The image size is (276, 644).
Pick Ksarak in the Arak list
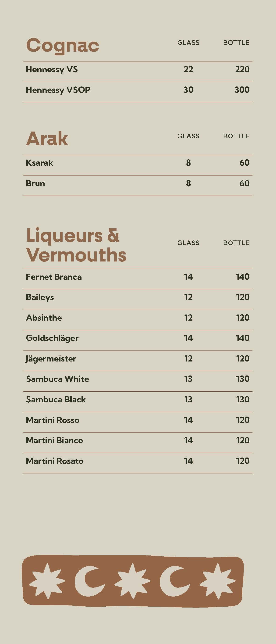click(x=39, y=163)
